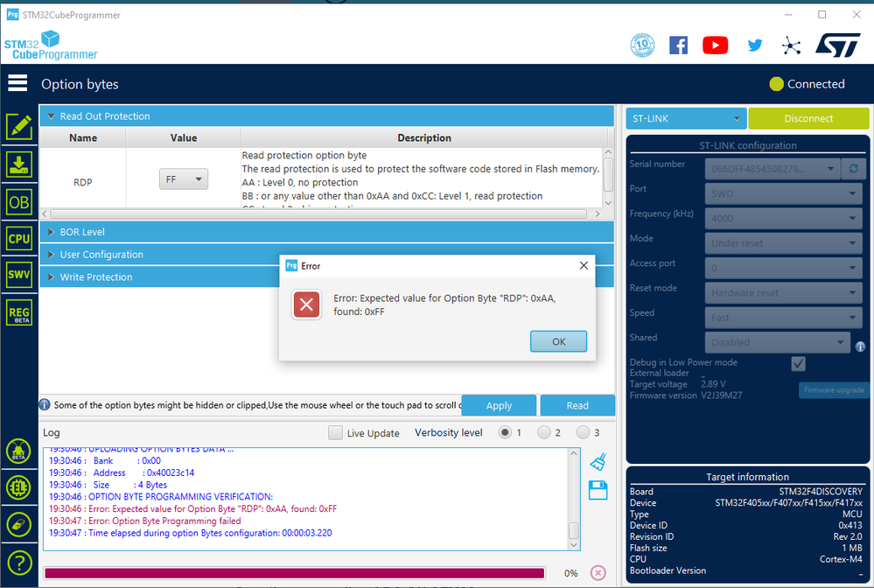874x588 pixels.
Task: Click the ST logo
Action: tap(838, 45)
